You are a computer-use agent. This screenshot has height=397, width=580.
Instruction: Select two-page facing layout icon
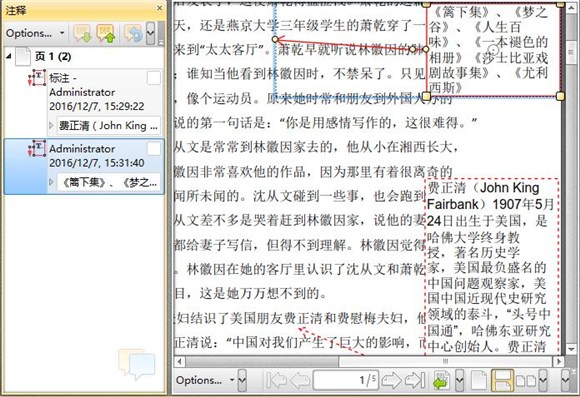point(526,381)
